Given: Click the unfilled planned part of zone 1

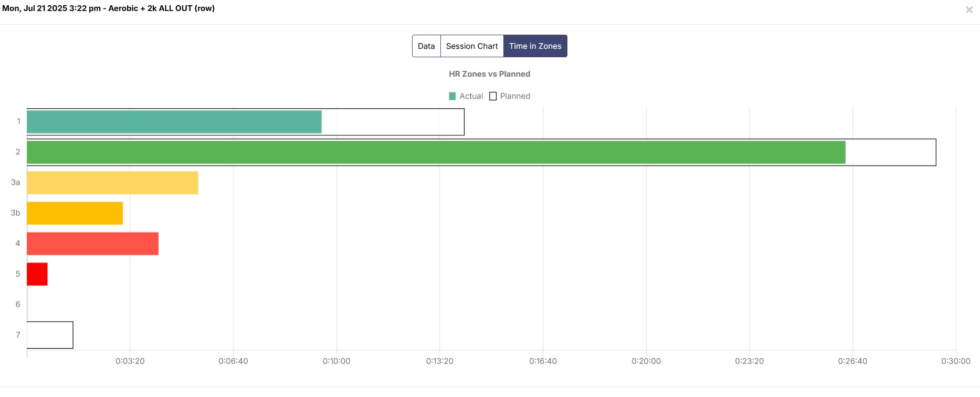Looking at the screenshot, I should tap(393, 122).
